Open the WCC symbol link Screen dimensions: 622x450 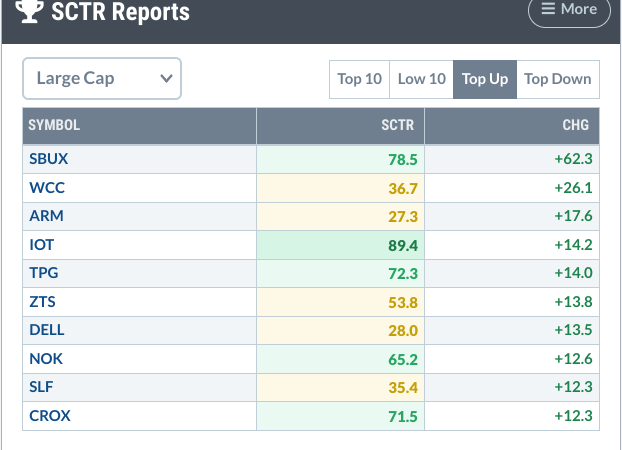pos(47,188)
